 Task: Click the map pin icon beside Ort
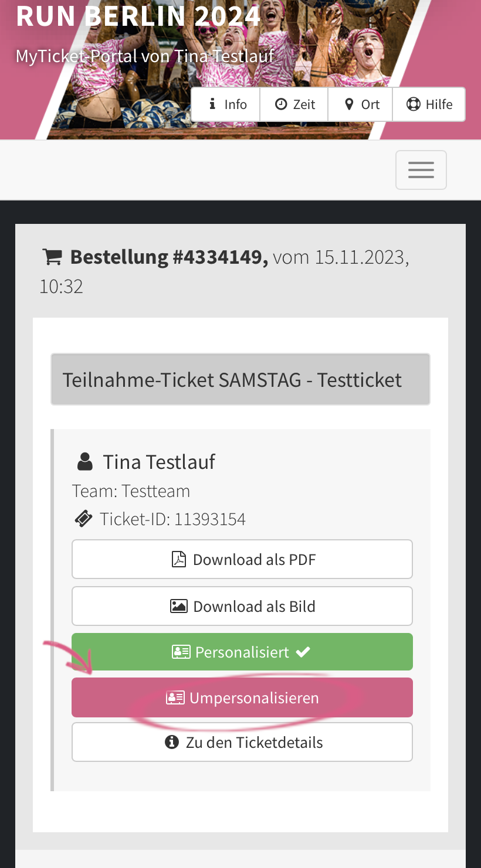point(349,104)
